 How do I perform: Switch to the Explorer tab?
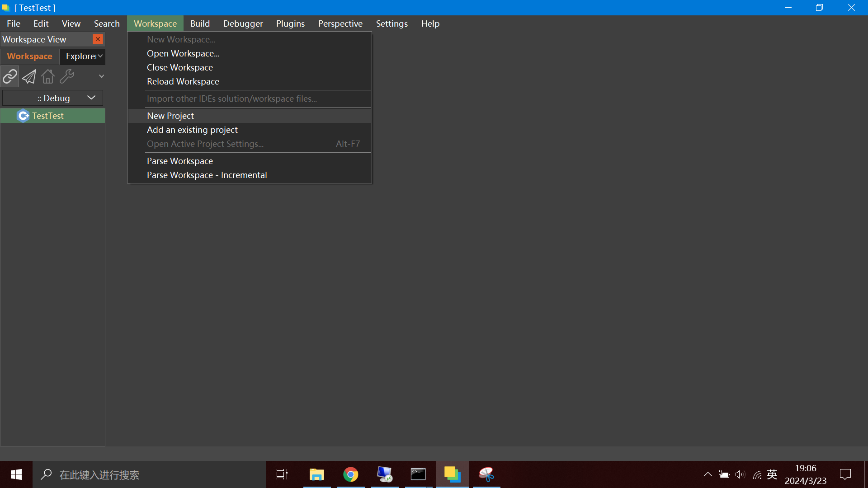click(x=80, y=56)
